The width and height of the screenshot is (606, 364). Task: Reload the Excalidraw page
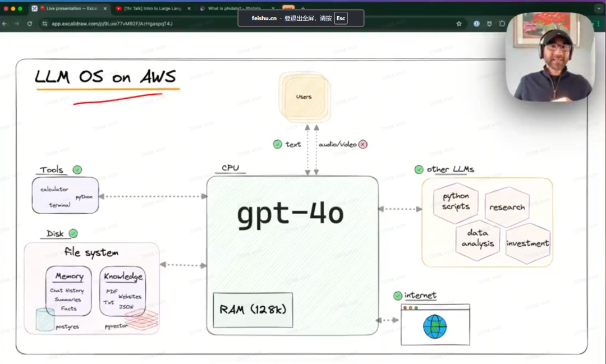(x=29, y=24)
